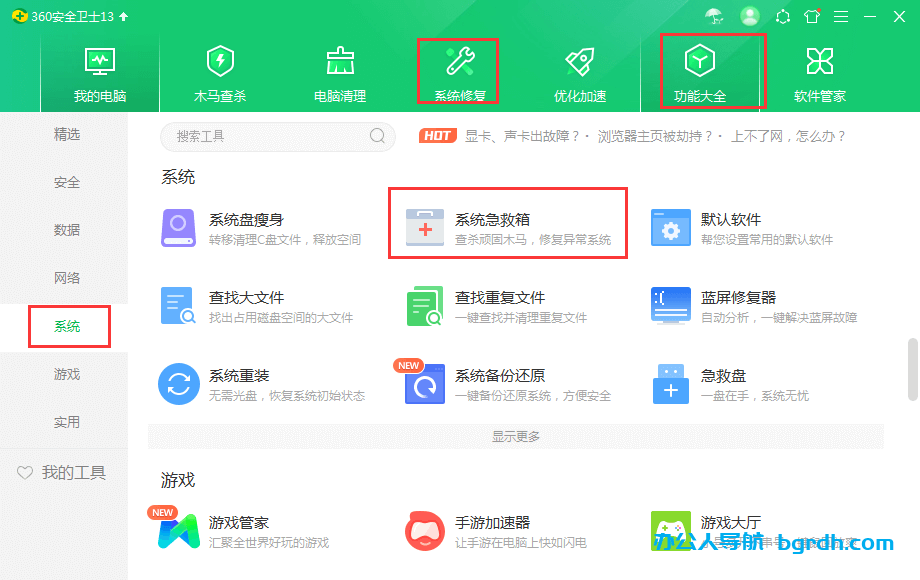The width and height of the screenshot is (920, 580).
Task: Switch to the 木马查杀 tab
Action: click(220, 70)
